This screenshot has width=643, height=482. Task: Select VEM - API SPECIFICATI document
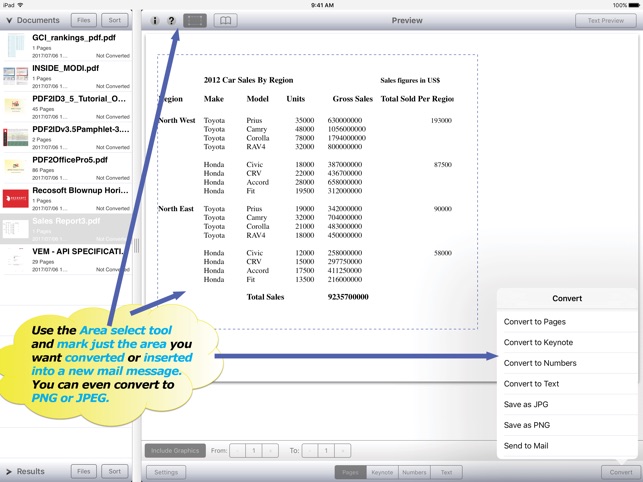pos(66,260)
